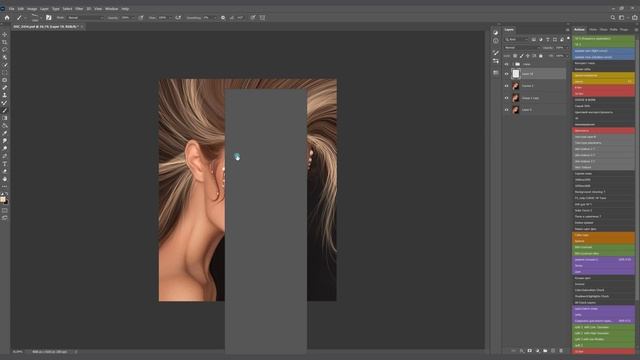Open the layer blend mode dropdown
Image resolution: width=640 pixels, height=360 pixels.
tap(521, 48)
